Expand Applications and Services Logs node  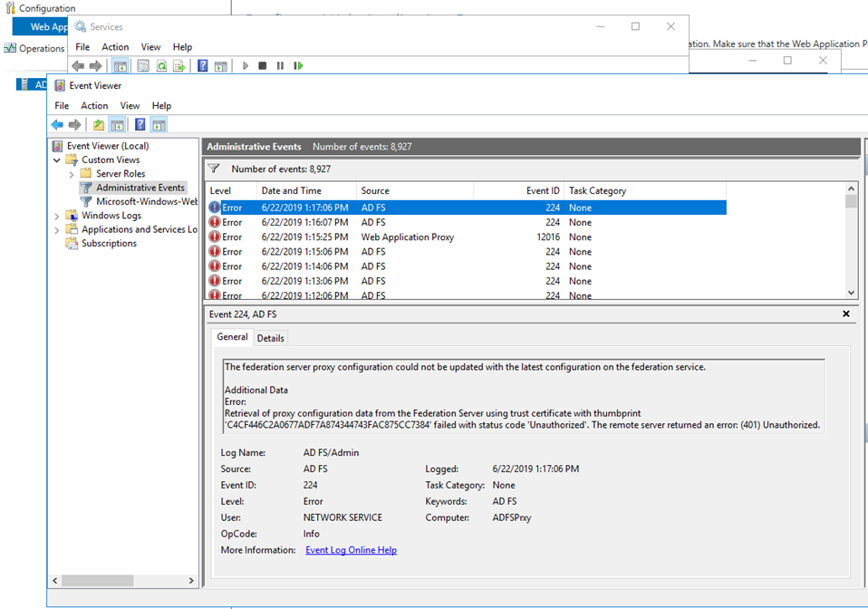56,230
